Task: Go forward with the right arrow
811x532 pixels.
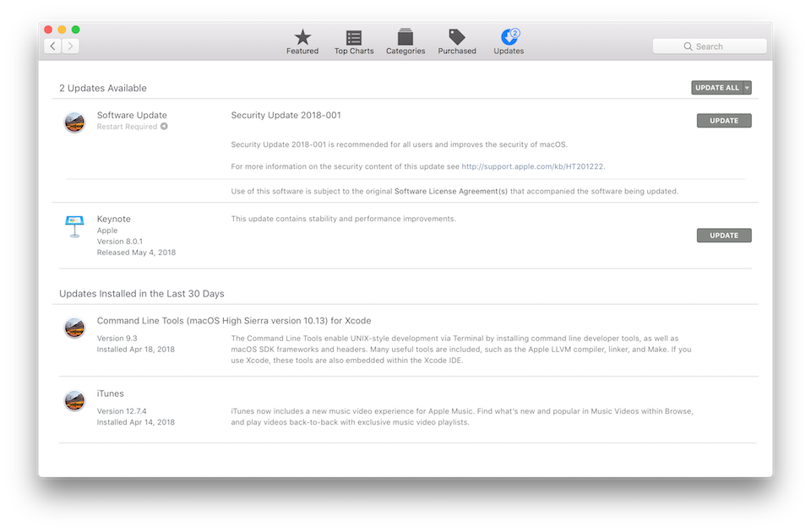Action: coord(70,46)
